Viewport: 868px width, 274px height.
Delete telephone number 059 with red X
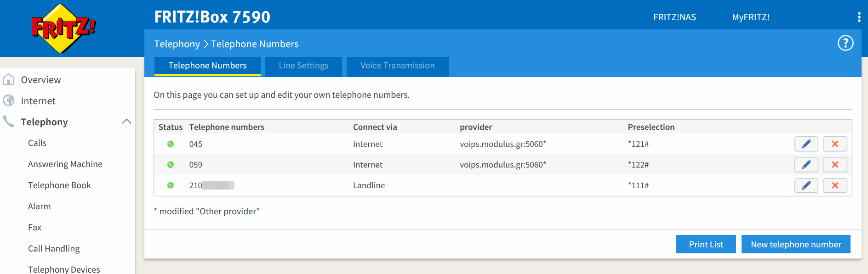[835, 165]
